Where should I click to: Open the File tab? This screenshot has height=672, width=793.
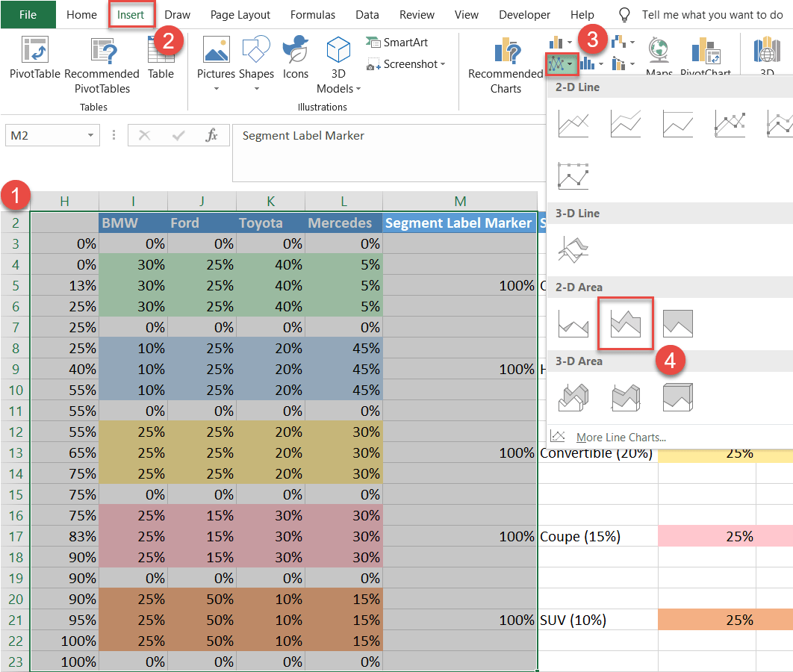pyautogui.click(x=28, y=15)
